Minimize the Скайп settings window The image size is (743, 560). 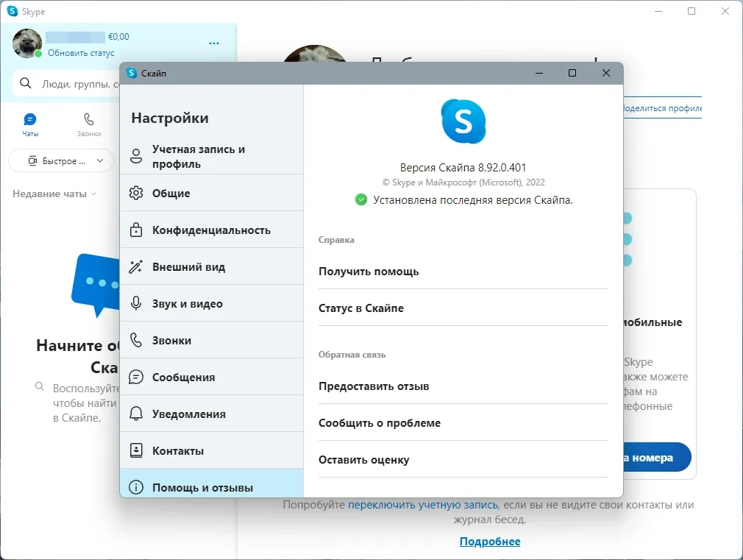539,73
